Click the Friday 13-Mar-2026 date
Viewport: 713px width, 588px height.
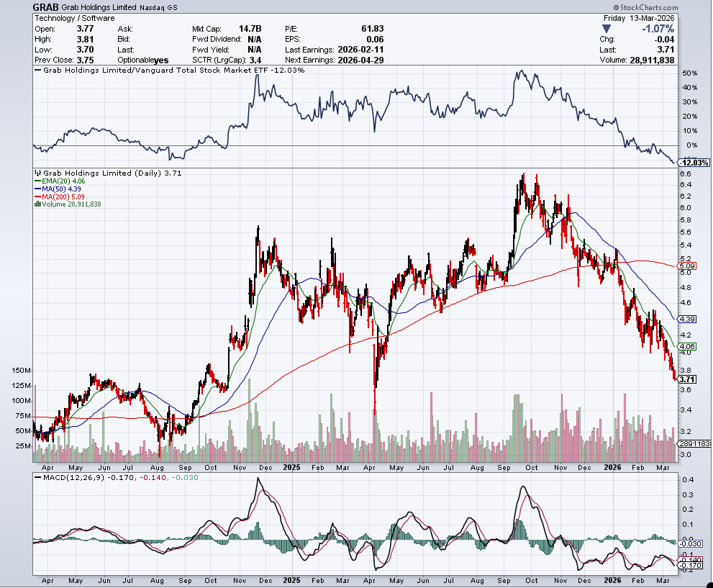click(x=639, y=18)
